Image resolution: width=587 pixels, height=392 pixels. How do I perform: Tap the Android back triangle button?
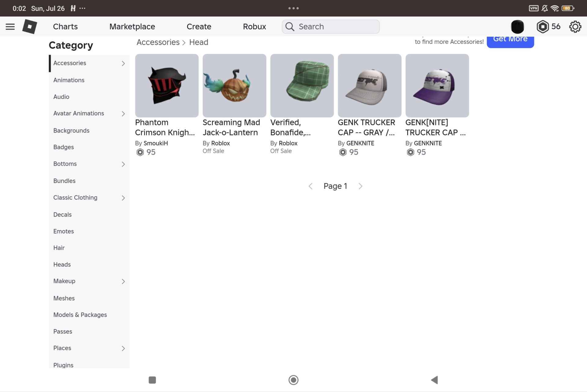coord(434,380)
